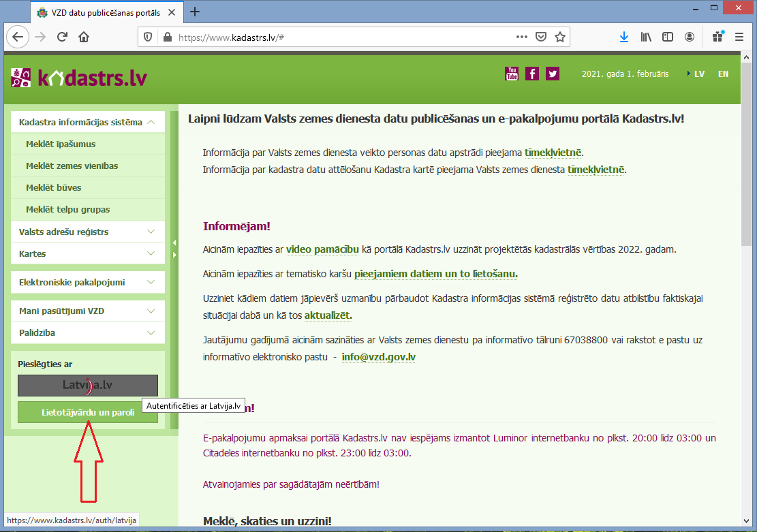Select Meklēt būves in the sidebar
The height and width of the screenshot is (532, 757).
pyautogui.click(x=54, y=187)
